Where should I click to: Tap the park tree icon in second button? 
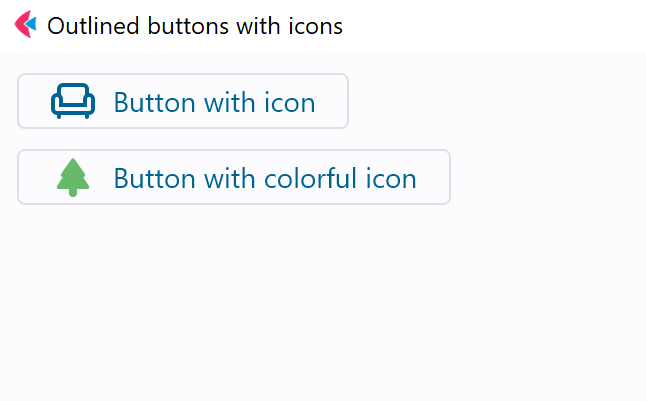[x=73, y=178]
